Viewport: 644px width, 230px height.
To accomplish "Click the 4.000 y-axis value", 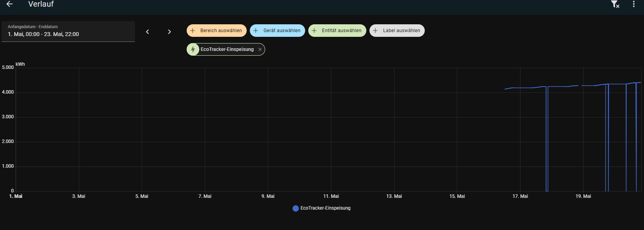I will coord(8,92).
